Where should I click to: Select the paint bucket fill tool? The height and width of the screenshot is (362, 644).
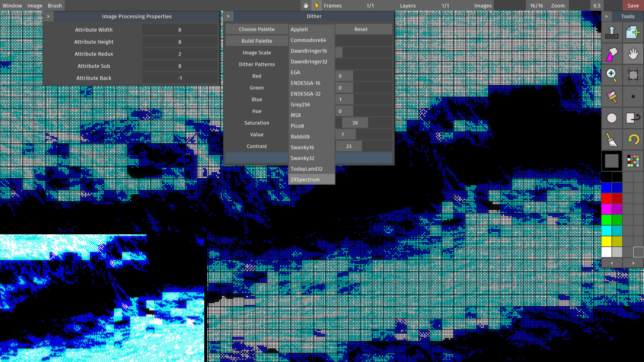(x=611, y=54)
